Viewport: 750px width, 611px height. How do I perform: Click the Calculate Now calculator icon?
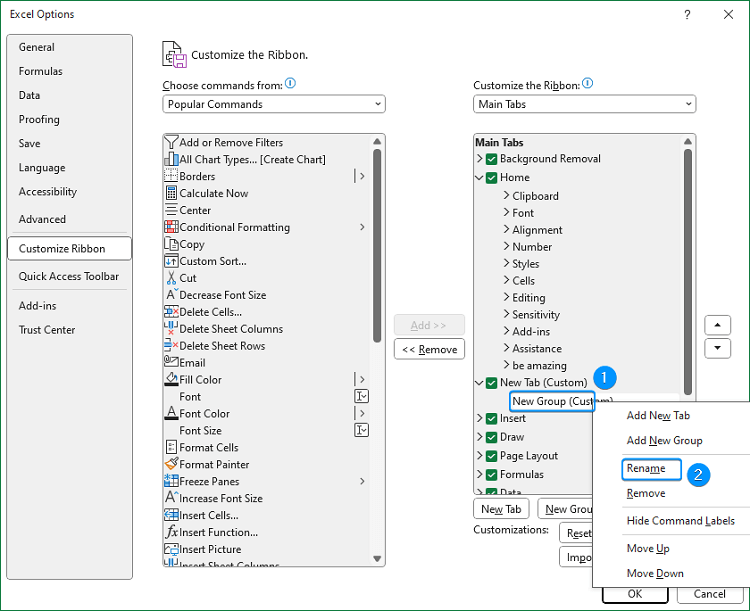[171, 193]
